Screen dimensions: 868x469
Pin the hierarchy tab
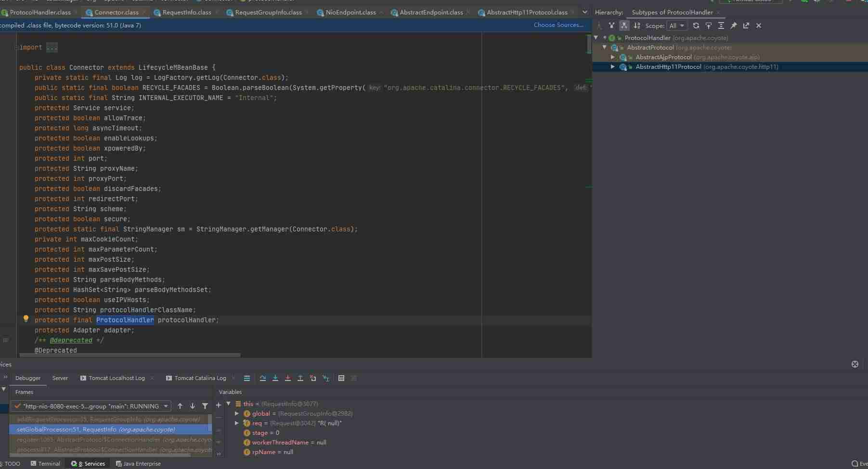point(734,25)
